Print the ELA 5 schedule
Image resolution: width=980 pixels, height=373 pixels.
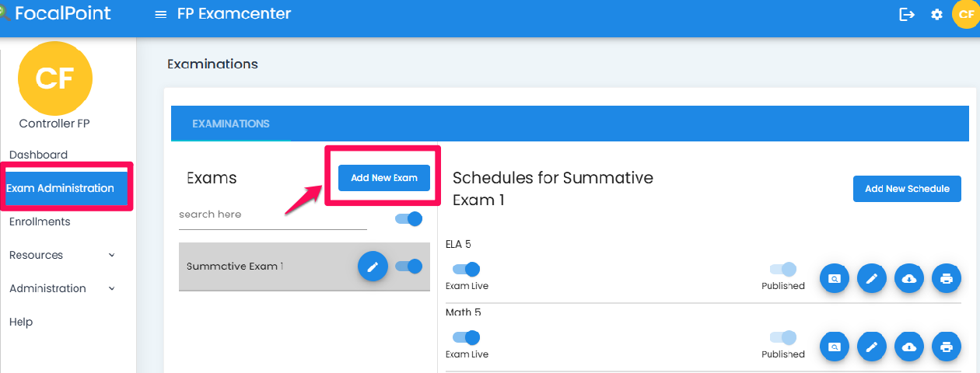coord(947,278)
